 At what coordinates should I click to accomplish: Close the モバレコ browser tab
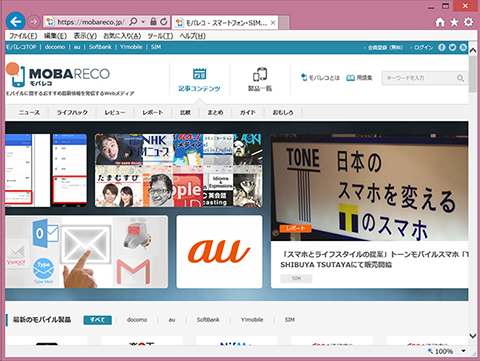tap(273, 23)
